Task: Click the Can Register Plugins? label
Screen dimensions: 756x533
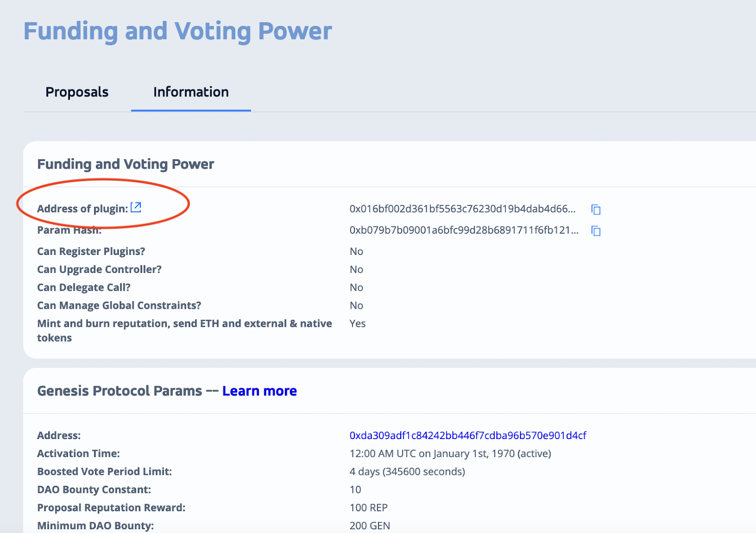Action: pyautogui.click(x=91, y=251)
